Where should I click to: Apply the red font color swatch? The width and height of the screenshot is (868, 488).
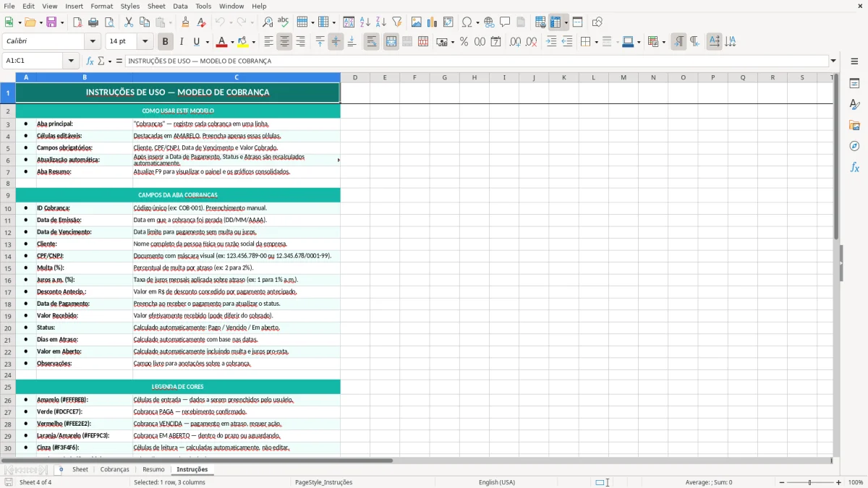(222, 42)
